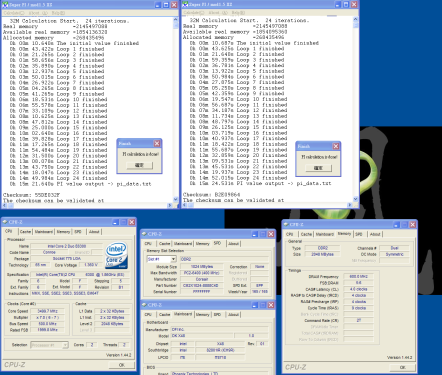This screenshot has width=442, height=375.
Task: Close the Finish dialog in left Super PI
Action: point(157,144)
